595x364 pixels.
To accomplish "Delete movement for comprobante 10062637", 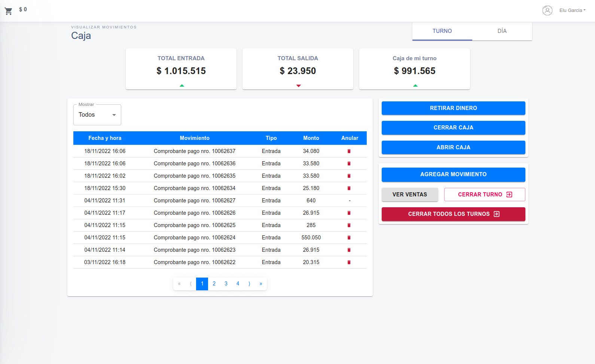I will pos(349,151).
